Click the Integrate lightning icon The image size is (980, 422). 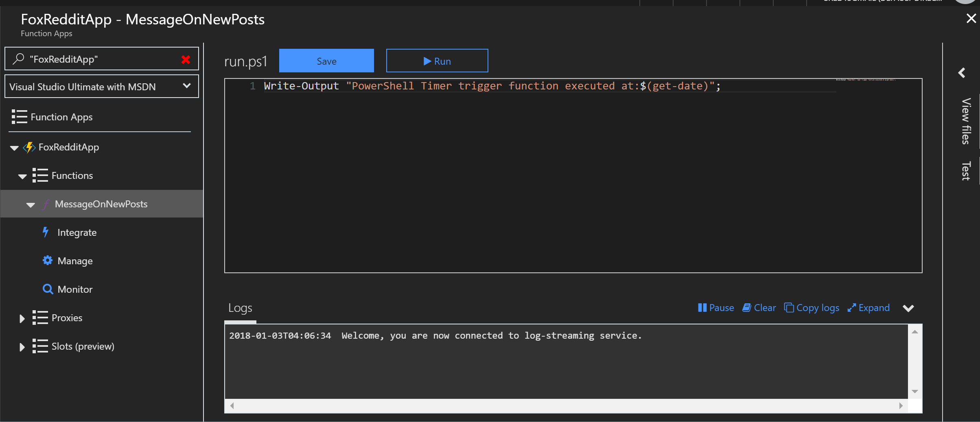[46, 232]
